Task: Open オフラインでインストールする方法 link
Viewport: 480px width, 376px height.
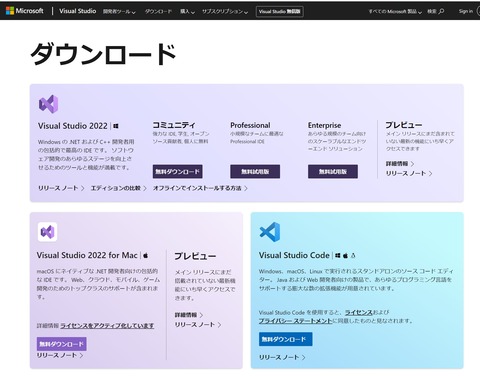Action: [200, 188]
